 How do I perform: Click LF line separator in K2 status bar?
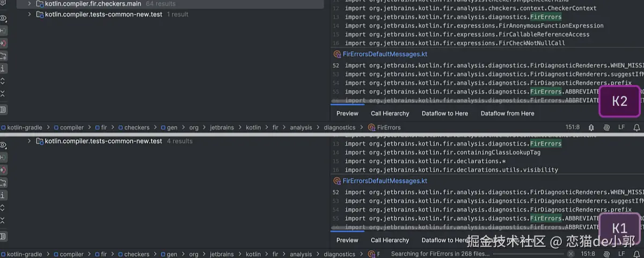coord(621,127)
